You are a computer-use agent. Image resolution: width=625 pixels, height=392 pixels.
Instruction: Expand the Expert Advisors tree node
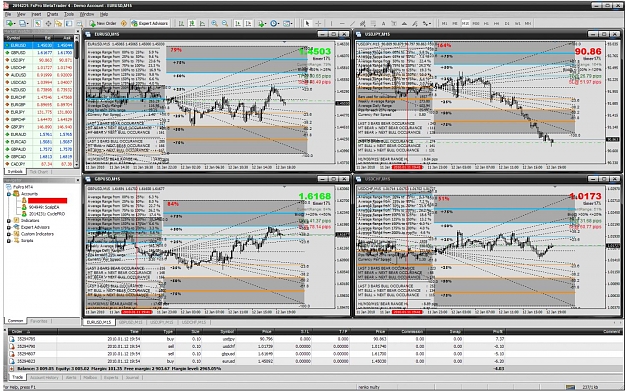(9, 227)
